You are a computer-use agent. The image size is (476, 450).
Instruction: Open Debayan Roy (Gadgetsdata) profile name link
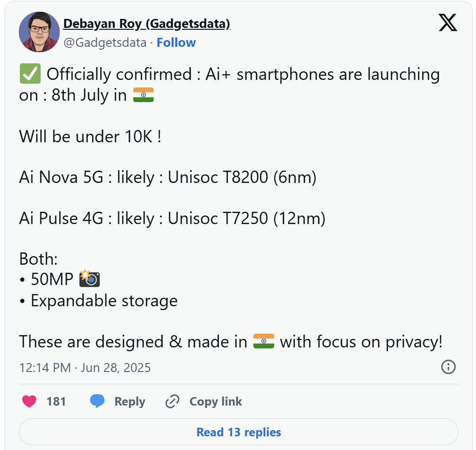click(147, 24)
